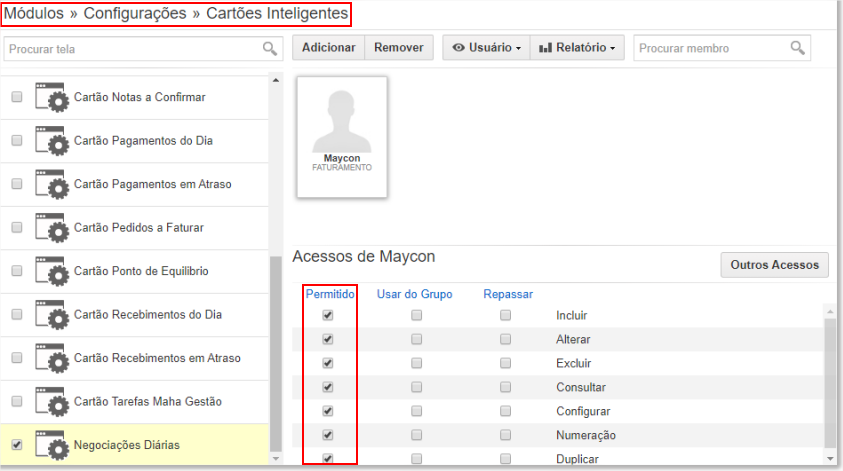
Task: Enable Usar do Grupo for Excluir
Action: point(417,363)
